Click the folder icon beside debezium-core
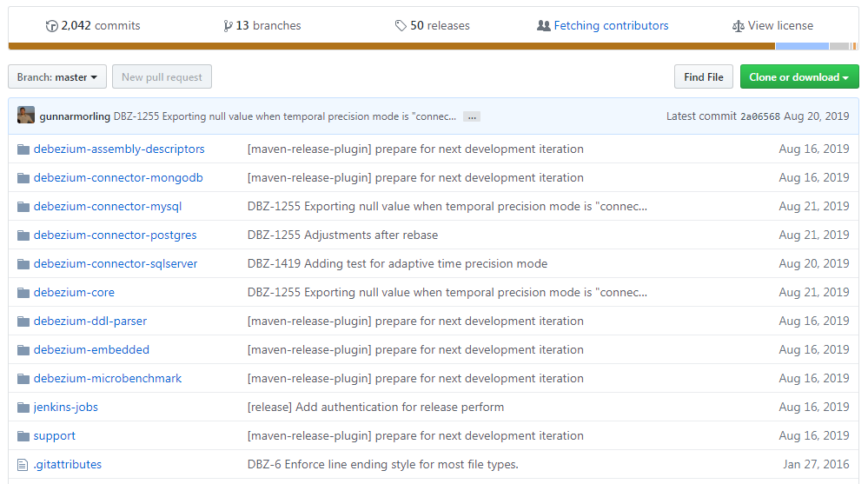The image size is (868, 484). coord(23,293)
